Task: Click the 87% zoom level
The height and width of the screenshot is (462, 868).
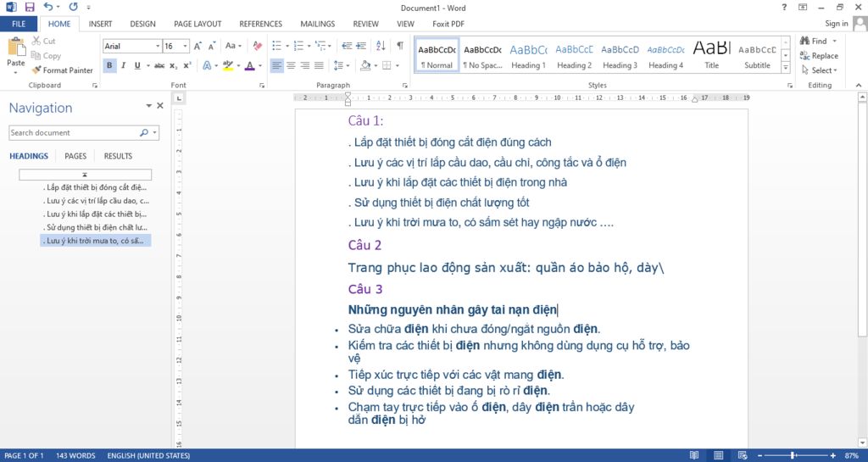Action: click(851, 455)
